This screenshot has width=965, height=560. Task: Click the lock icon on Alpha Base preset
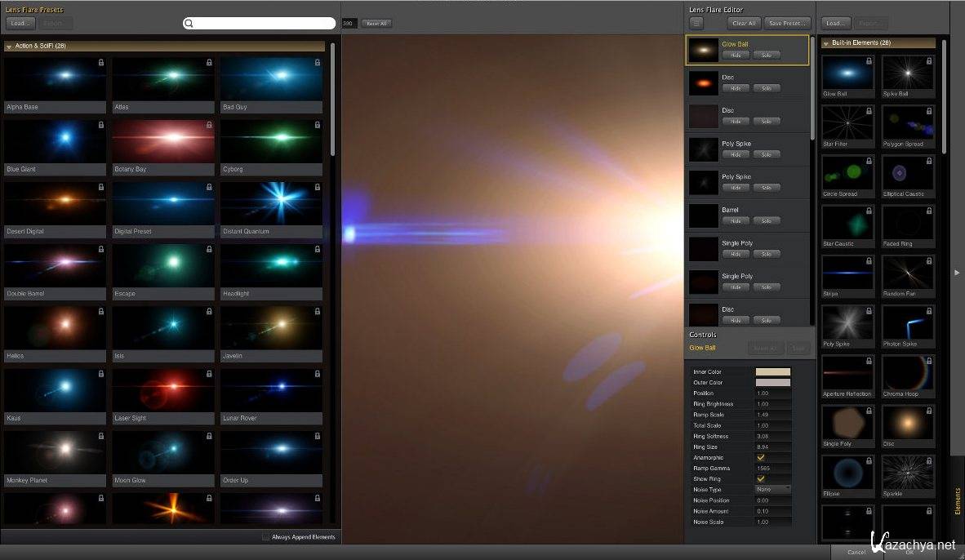click(x=101, y=62)
